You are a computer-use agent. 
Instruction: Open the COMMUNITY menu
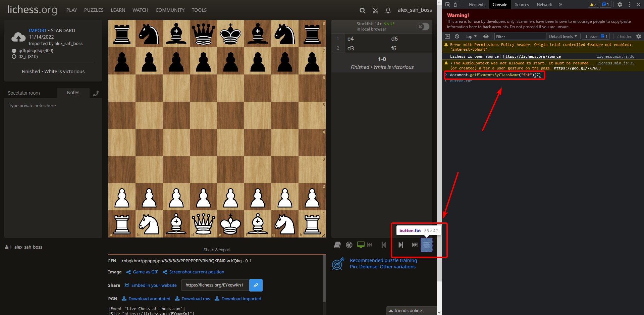click(x=170, y=10)
